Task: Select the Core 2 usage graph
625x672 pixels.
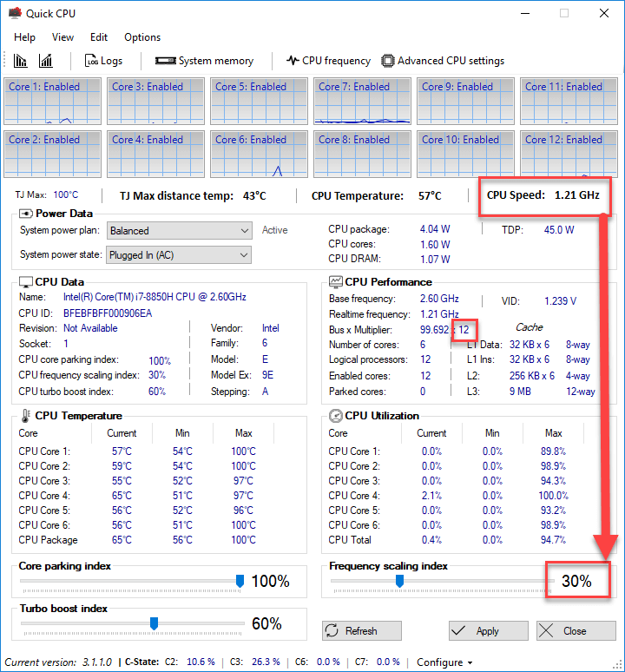Action: 53,155
